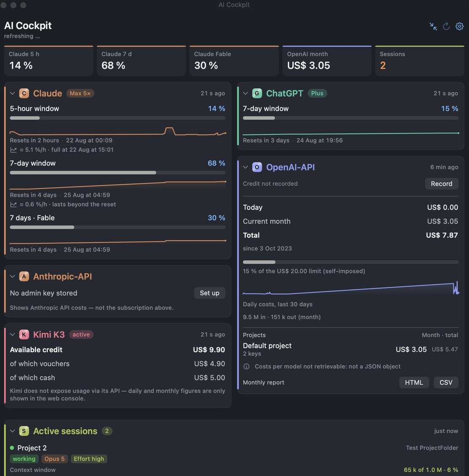The image size is (469, 476).
Task: Click the 'Test ProjectFolder' label
Action: pos(432,448)
